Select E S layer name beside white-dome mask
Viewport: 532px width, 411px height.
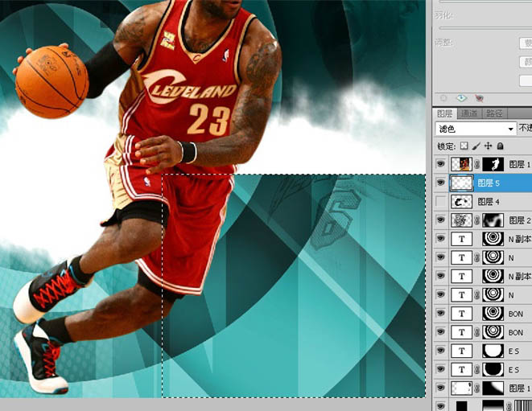[x=513, y=351]
